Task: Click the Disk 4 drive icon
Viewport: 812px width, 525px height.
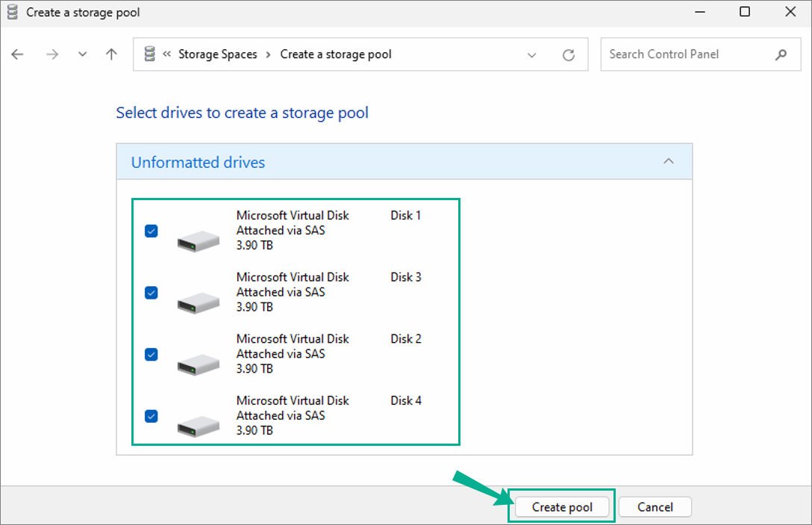Action: pyautogui.click(x=199, y=426)
